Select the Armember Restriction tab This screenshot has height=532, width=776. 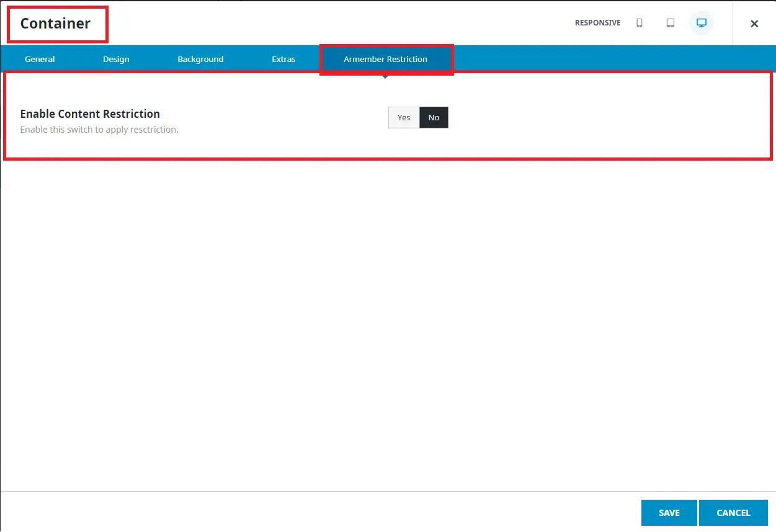click(x=385, y=59)
